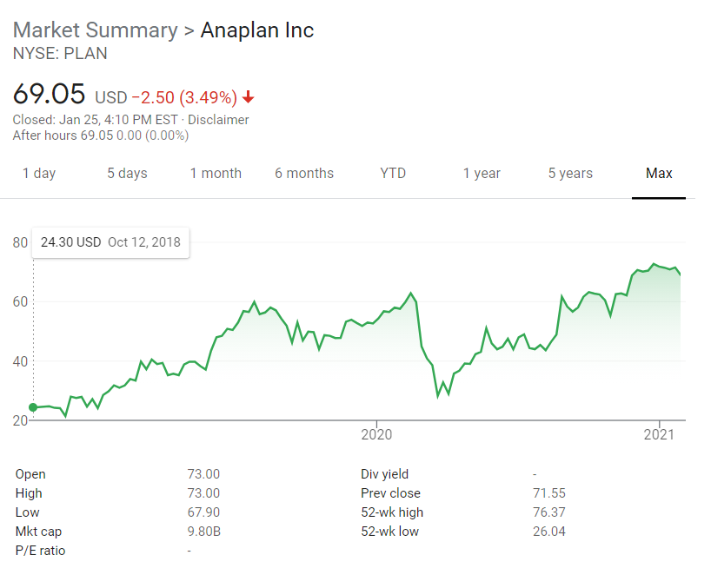711x588 pixels.
Task: Switch to the 5 days tab
Action: tap(127, 173)
